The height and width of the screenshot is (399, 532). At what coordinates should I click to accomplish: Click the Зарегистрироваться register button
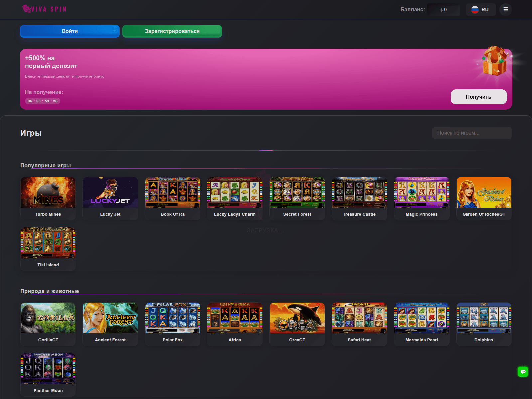pos(172,31)
